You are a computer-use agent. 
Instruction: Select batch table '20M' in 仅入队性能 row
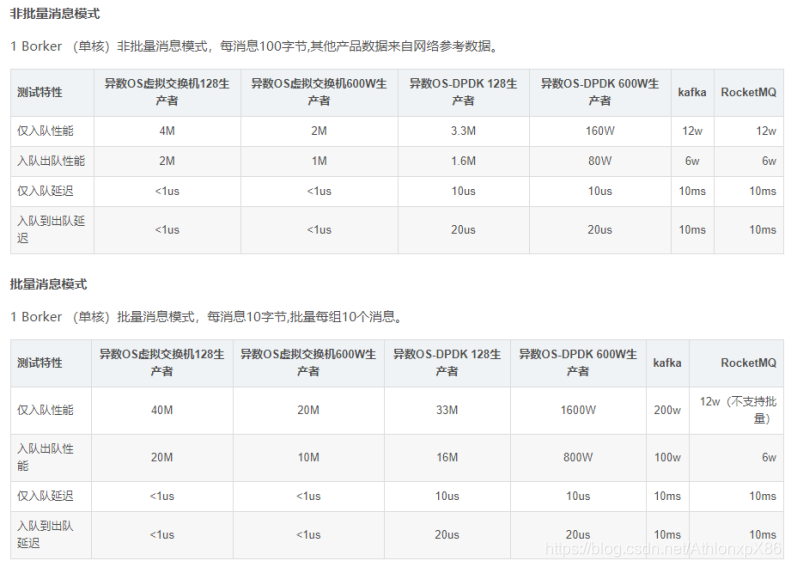click(x=308, y=410)
